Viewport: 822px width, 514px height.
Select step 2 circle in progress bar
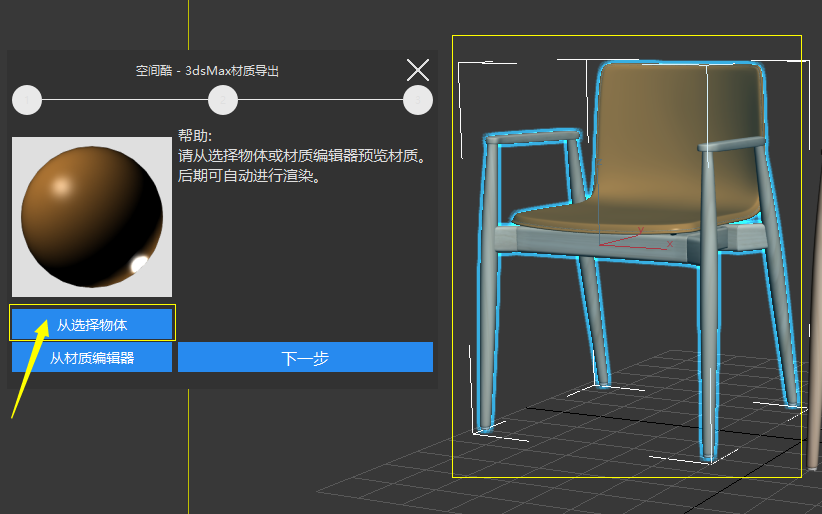point(223,100)
